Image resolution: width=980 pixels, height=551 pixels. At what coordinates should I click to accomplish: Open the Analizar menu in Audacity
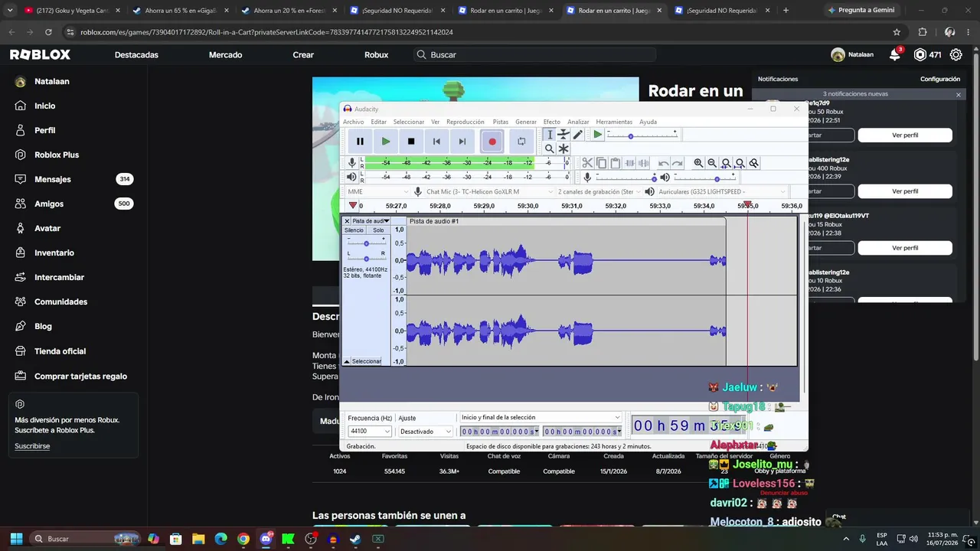[578, 122]
